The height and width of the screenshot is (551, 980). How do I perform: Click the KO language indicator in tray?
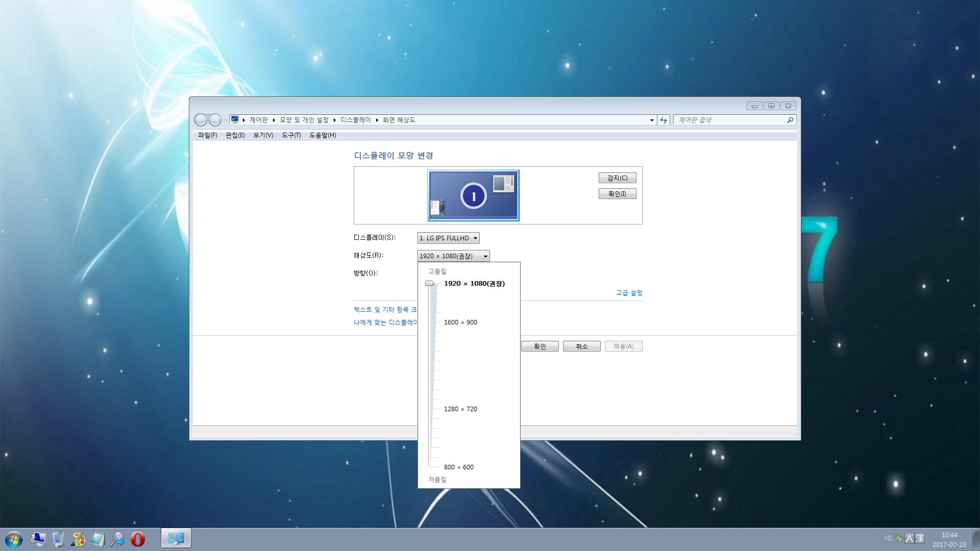click(x=888, y=538)
